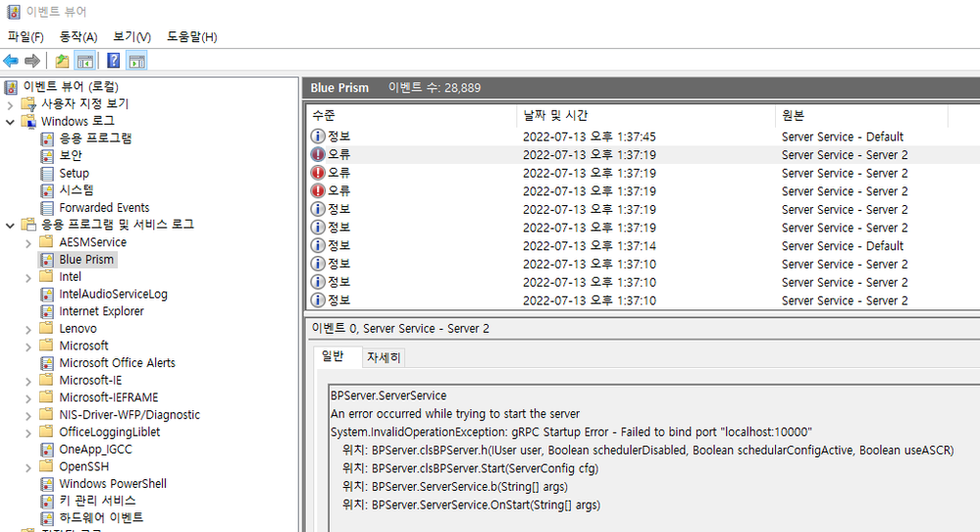Expand the Intel folder
The height and width of the screenshot is (532, 980).
(x=28, y=278)
